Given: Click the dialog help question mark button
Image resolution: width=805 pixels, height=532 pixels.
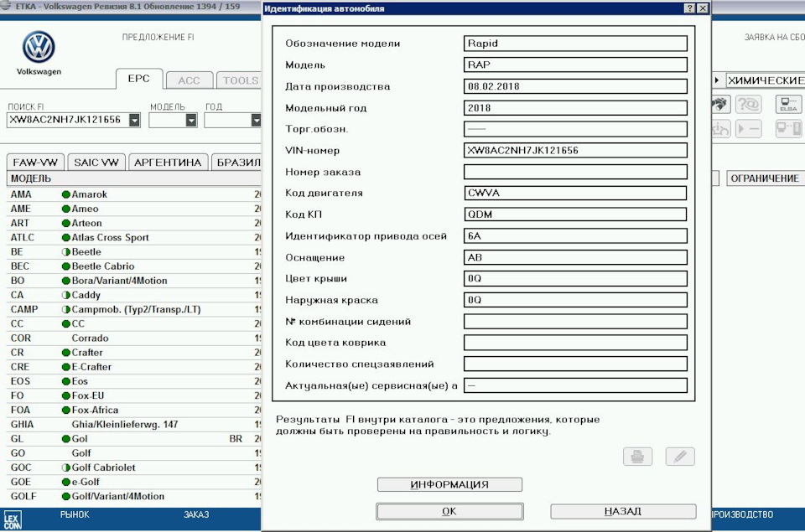Looking at the screenshot, I should tap(689, 8).
